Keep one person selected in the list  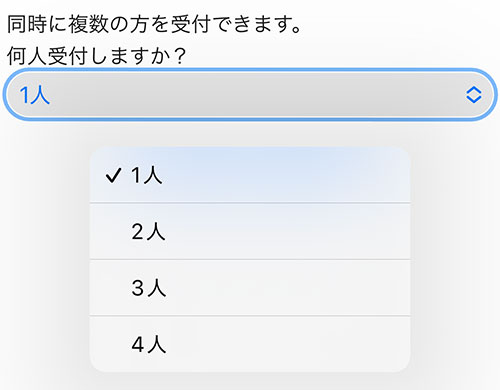250,175
